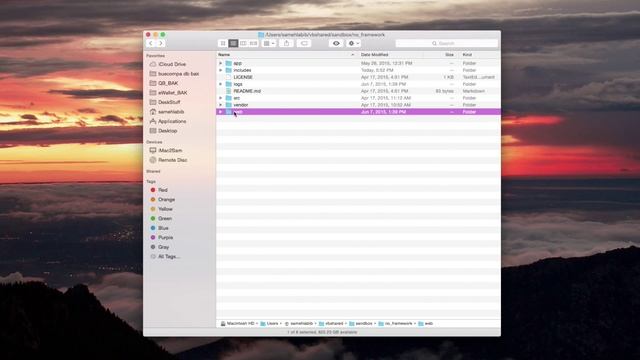Switch to Cover Flow view

click(253, 43)
